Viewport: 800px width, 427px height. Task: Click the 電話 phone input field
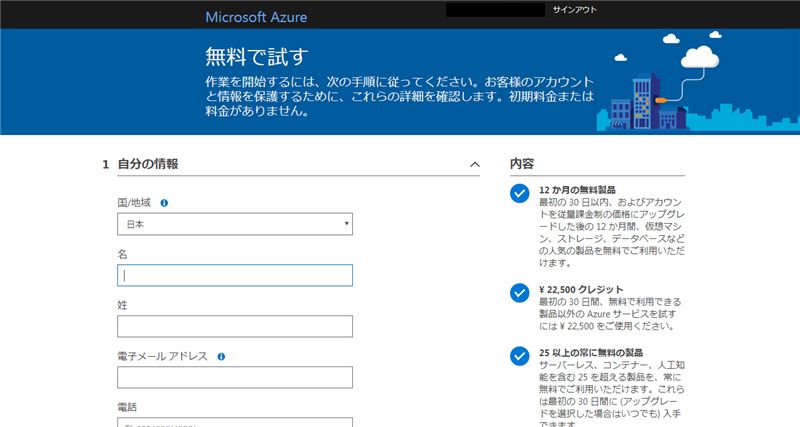pos(235,422)
